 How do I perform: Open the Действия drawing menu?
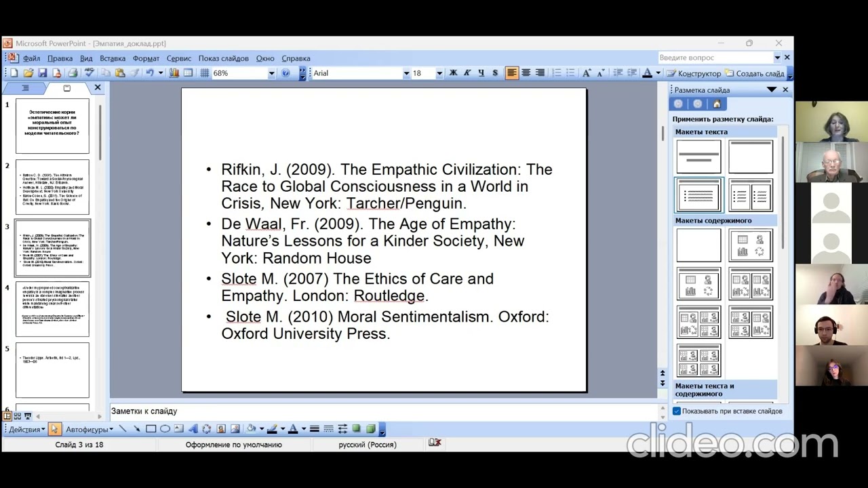[27, 429]
